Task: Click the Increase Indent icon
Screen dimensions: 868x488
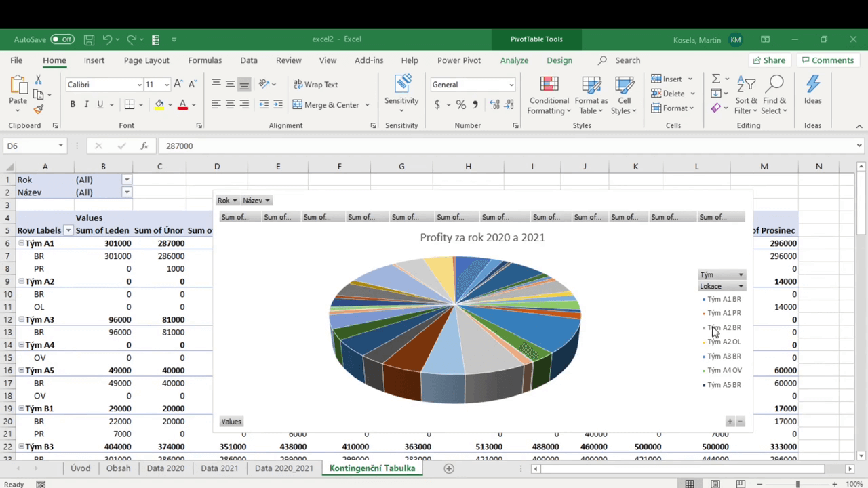Action: tap(278, 104)
